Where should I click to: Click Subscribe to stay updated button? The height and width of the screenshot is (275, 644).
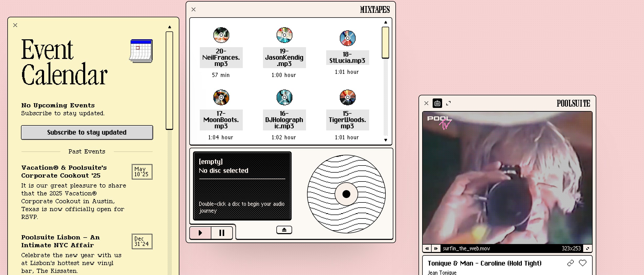coord(87,132)
